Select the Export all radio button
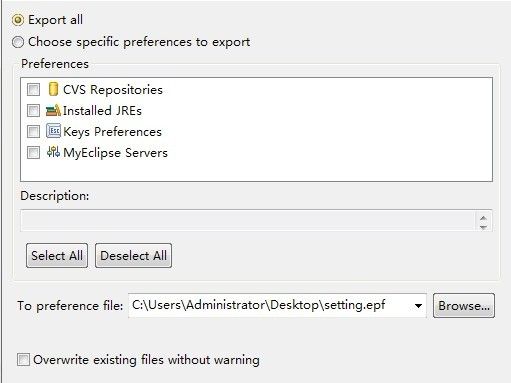Viewport: 511px width, 383px height. (18, 20)
